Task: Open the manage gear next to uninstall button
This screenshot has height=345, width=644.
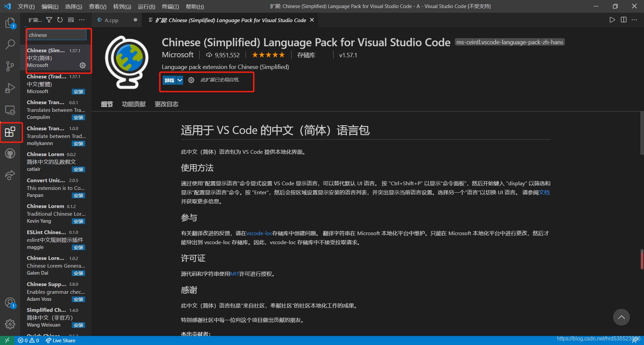Action: pos(191,80)
